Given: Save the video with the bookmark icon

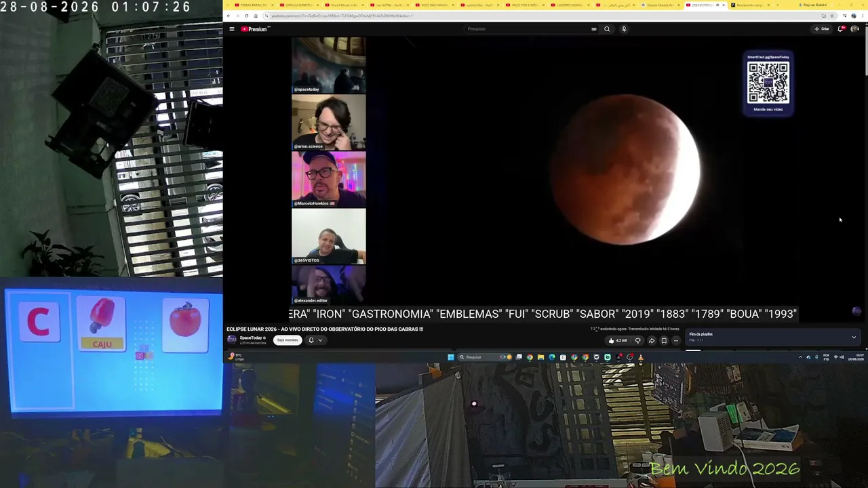Looking at the screenshot, I should tap(664, 341).
